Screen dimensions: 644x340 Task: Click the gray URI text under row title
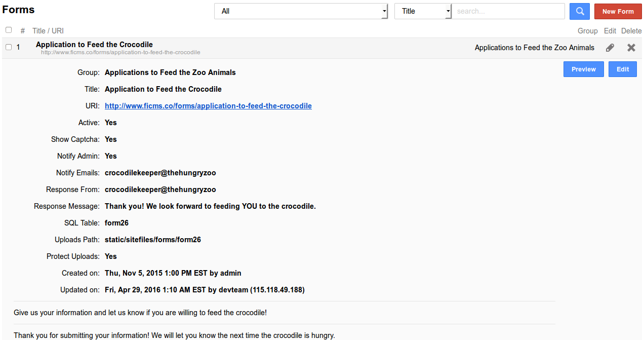(120, 52)
